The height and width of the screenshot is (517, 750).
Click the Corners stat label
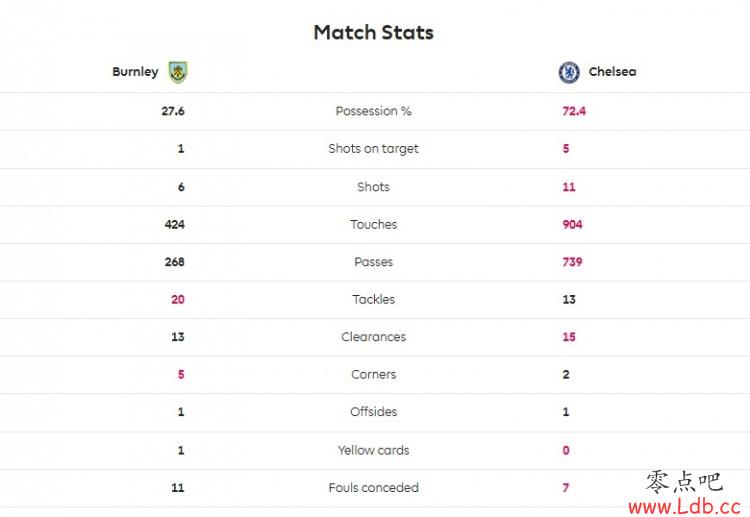(x=374, y=374)
